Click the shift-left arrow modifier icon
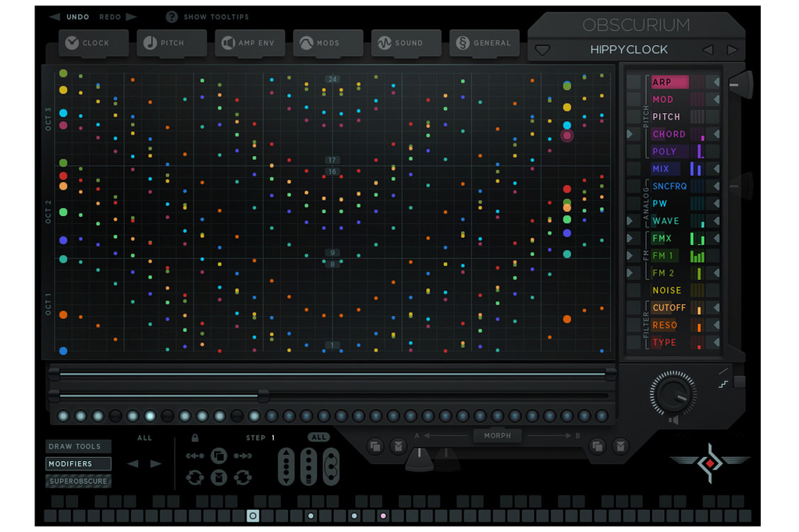799x532 pixels. tap(194, 456)
